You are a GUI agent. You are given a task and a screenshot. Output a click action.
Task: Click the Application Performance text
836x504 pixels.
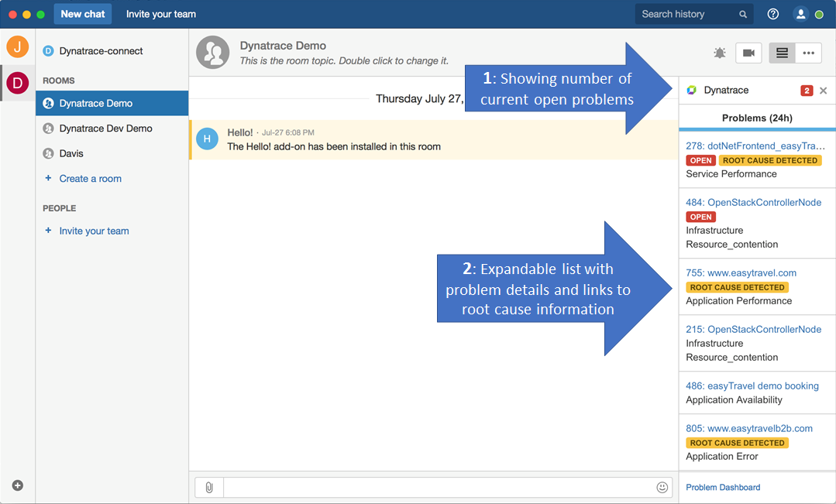coord(739,301)
